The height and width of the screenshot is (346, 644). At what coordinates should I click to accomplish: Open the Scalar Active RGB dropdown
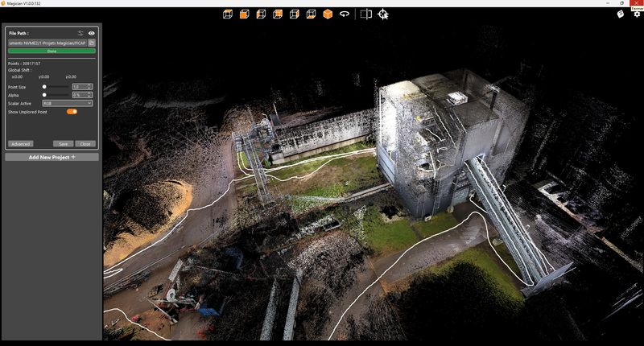(68, 104)
